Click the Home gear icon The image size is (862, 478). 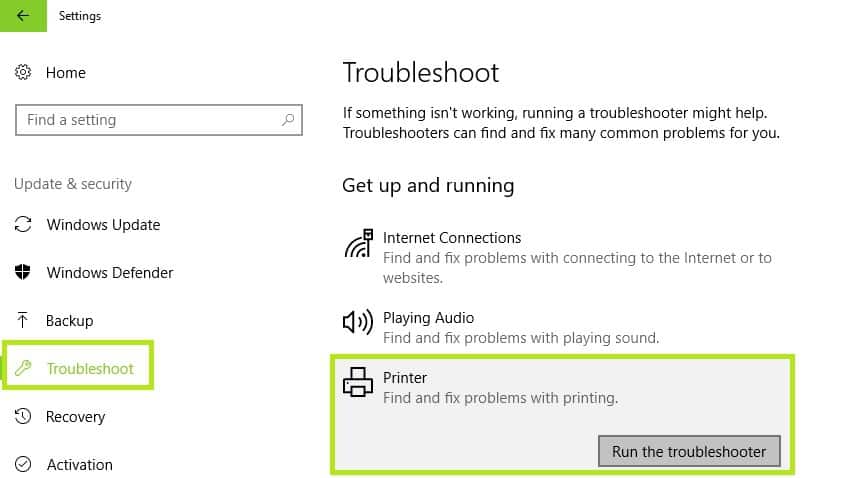[23, 72]
